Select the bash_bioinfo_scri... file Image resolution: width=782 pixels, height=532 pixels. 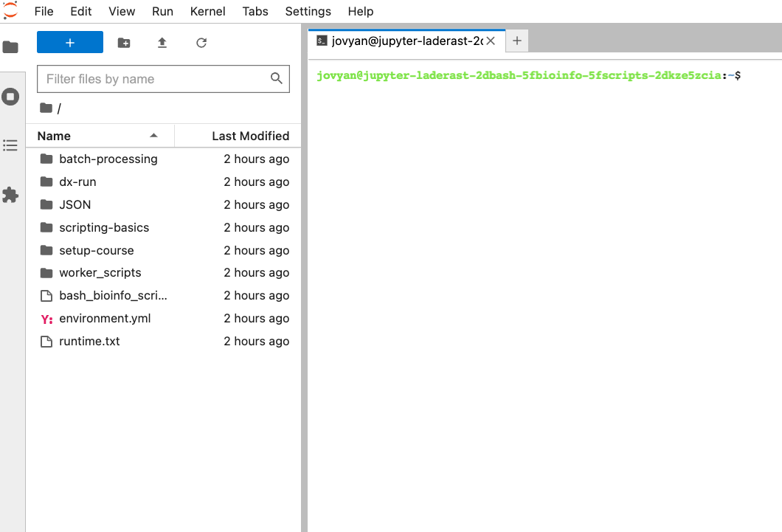click(x=163, y=296)
